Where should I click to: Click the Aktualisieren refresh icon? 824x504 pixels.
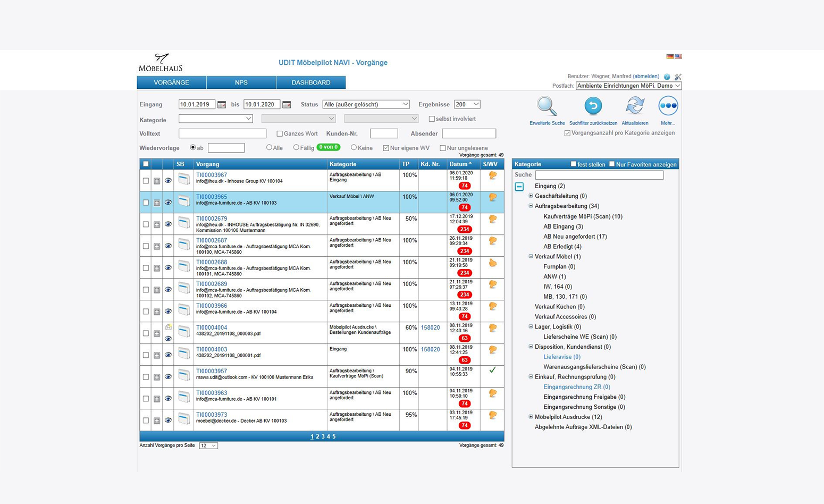click(x=635, y=106)
